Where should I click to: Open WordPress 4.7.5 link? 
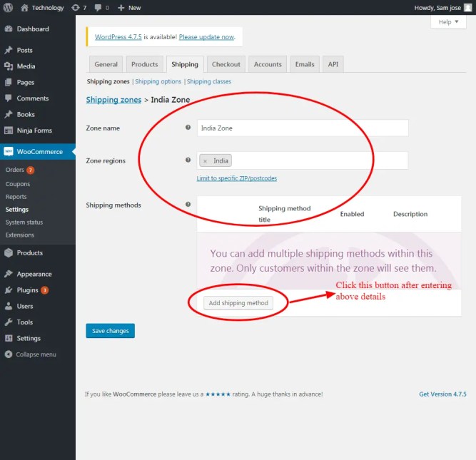click(118, 37)
